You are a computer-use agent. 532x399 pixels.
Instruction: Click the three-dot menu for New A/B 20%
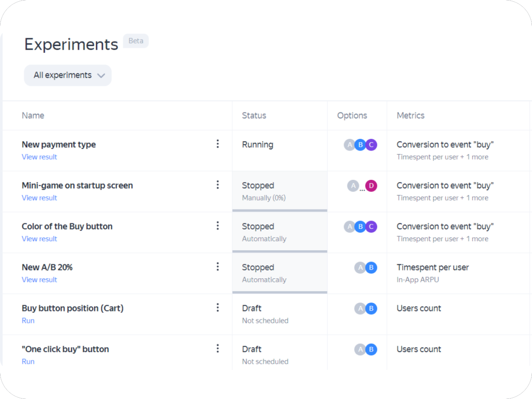(217, 267)
